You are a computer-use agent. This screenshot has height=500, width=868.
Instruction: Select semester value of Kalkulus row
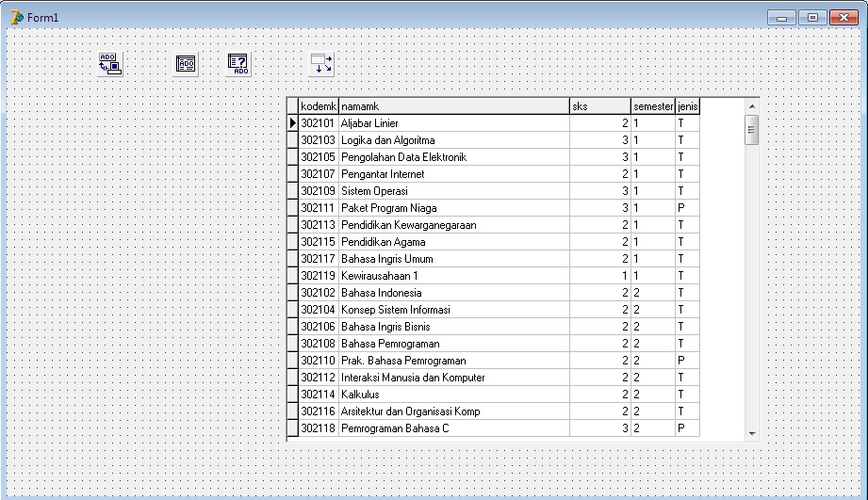[x=653, y=395]
